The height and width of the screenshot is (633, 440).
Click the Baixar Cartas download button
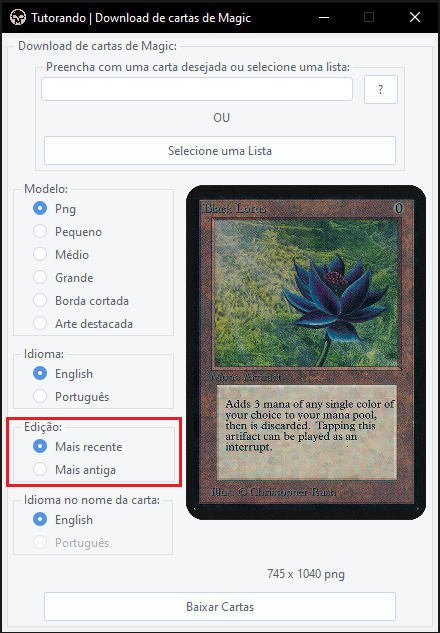click(x=220, y=606)
